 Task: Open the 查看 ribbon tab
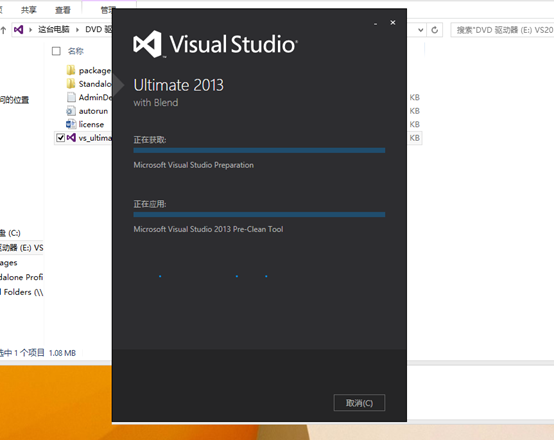pos(63,10)
